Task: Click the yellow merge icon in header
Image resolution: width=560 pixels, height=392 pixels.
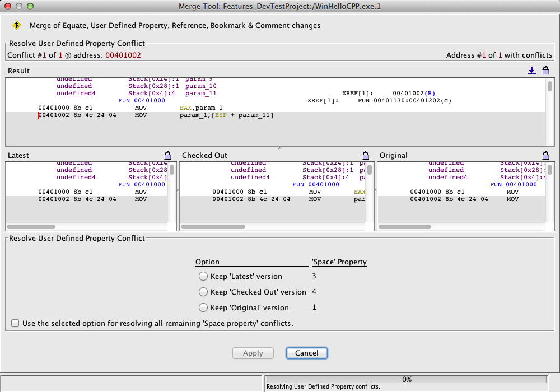Action: tap(17, 26)
